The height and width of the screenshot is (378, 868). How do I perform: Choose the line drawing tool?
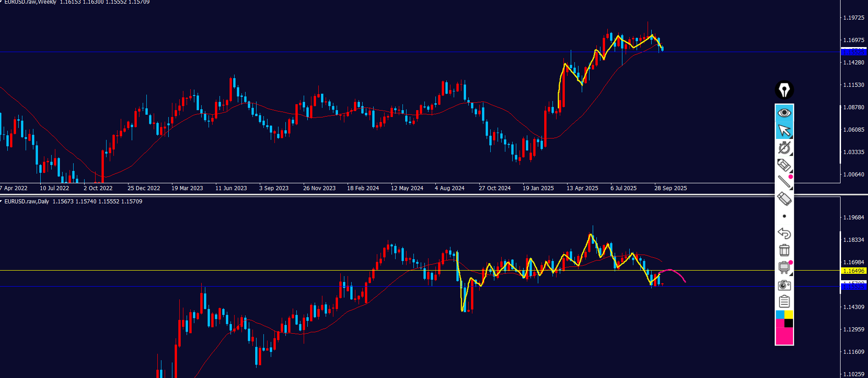click(x=784, y=182)
